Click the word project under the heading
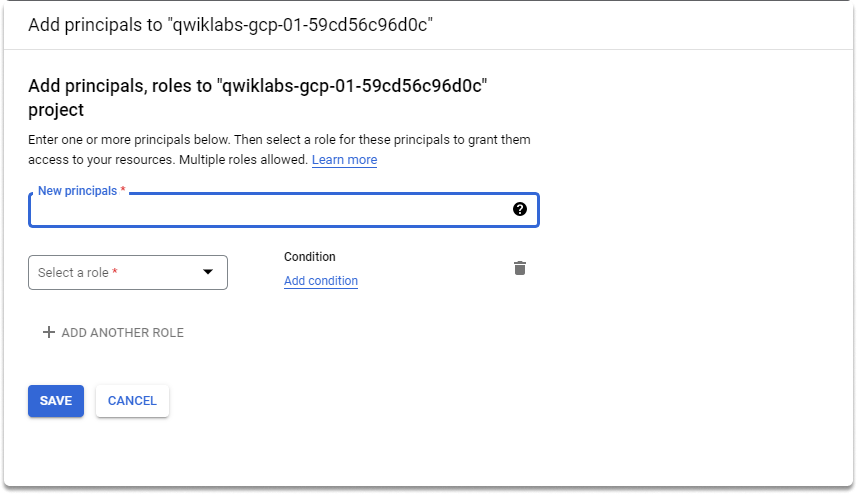This screenshot has width=857, height=494. (56, 110)
